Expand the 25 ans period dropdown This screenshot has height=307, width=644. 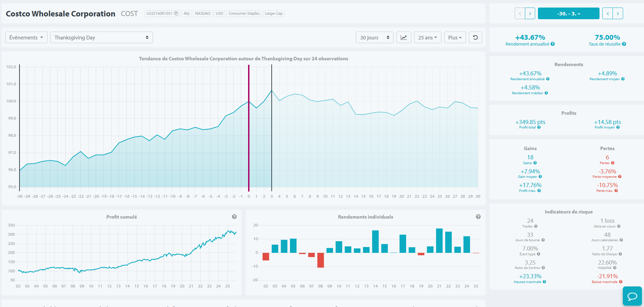point(427,37)
